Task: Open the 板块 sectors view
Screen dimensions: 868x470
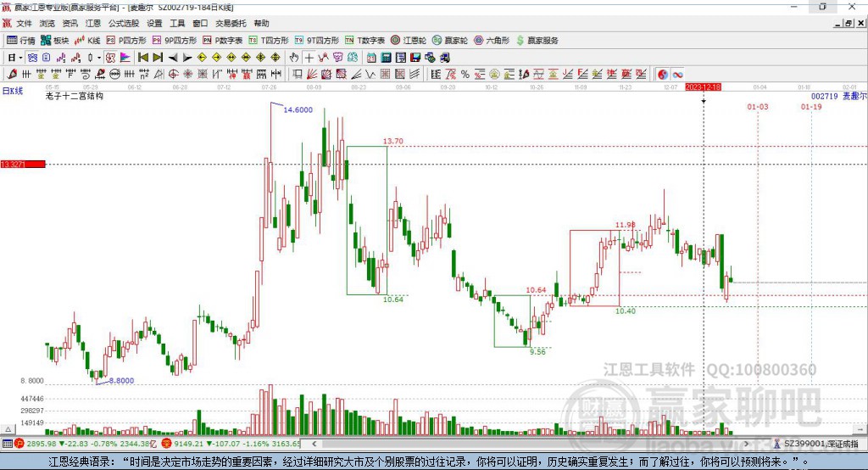Action: point(55,41)
